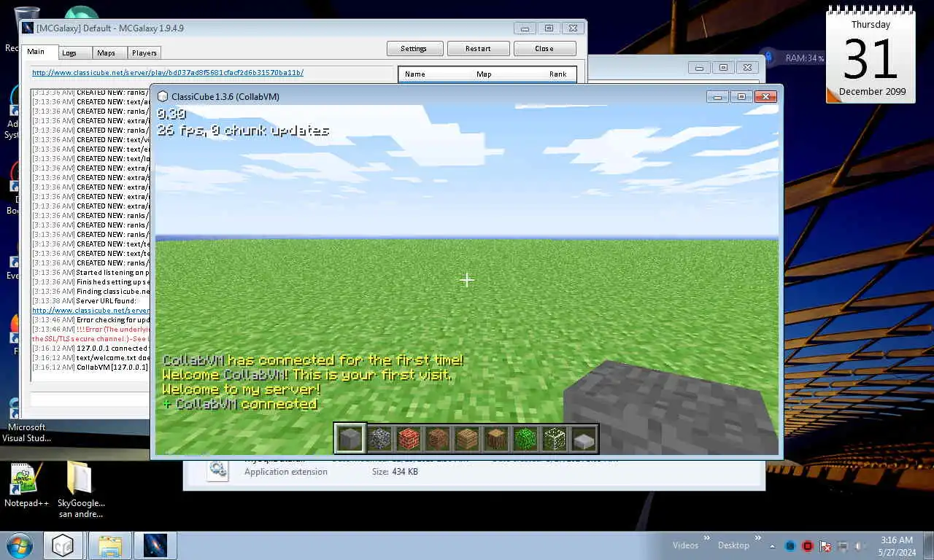
Task: Click the Settings button in MCGalaxy
Action: pyautogui.click(x=414, y=48)
